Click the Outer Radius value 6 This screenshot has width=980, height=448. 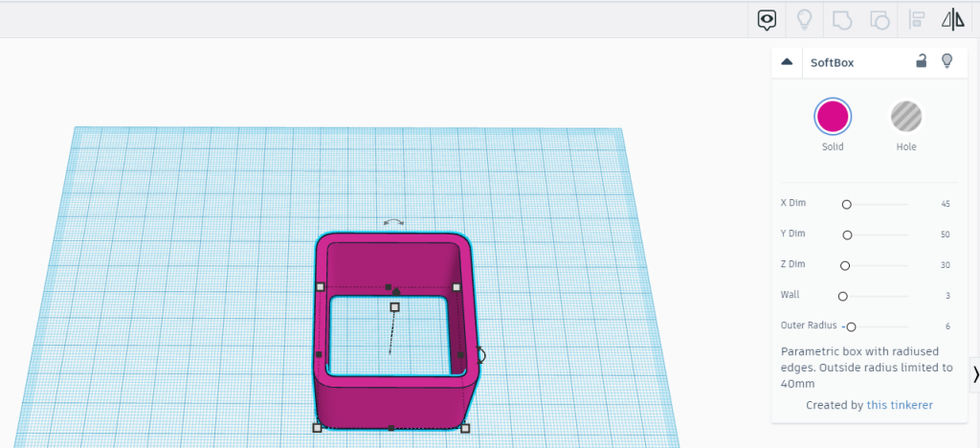947,326
